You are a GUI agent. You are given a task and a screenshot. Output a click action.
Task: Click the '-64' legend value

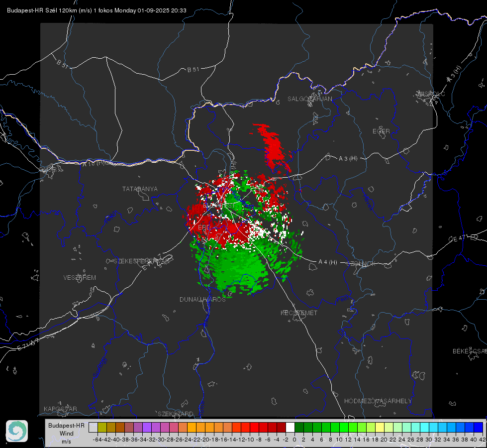[97, 440]
